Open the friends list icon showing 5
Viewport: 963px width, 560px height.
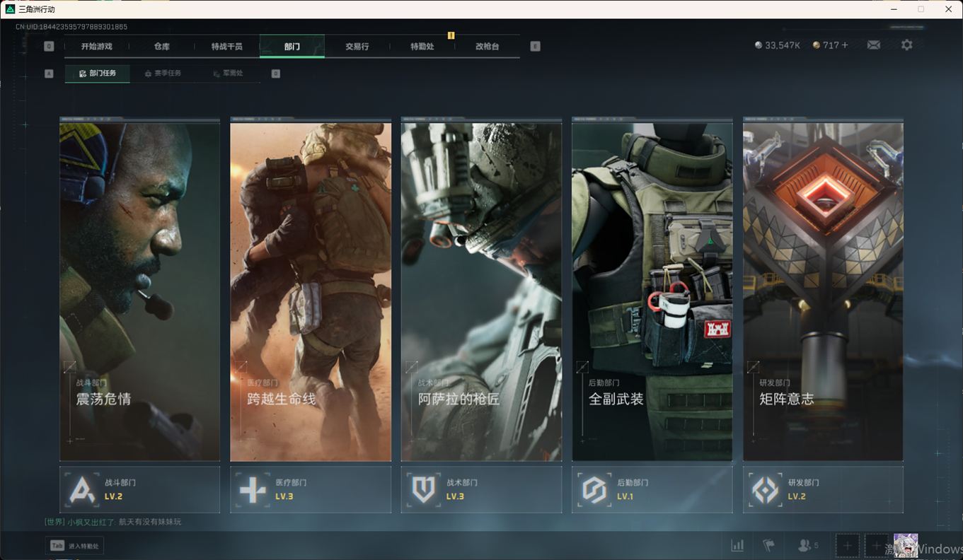807,545
